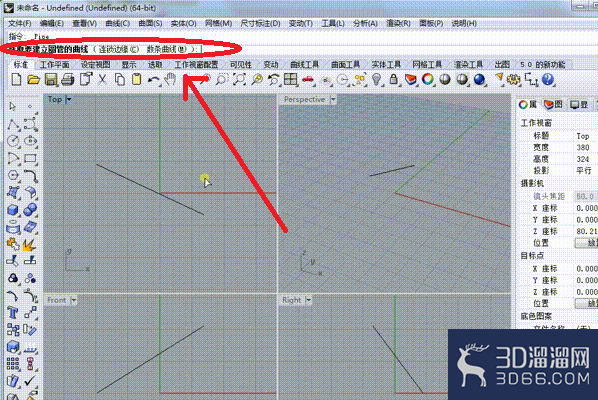Click the Print icon in the toolbar
Image resolution: width=598 pixels, height=400 pixels.
[x=68, y=80]
